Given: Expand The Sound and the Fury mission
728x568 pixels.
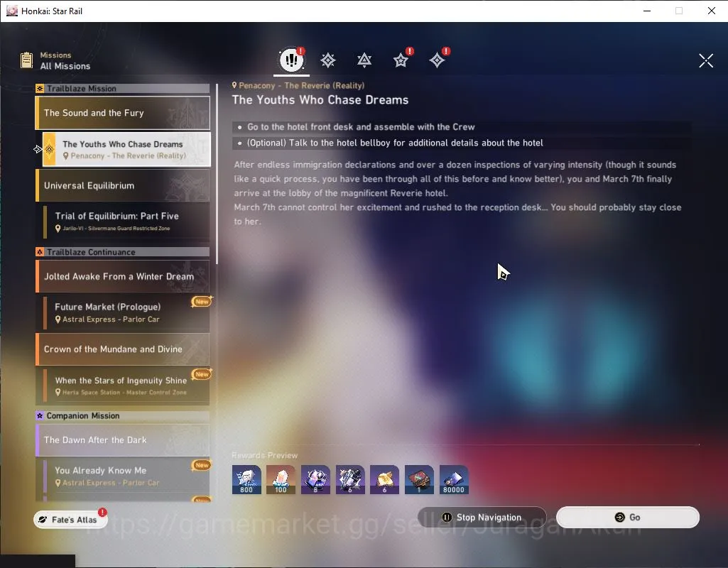Looking at the screenshot, I should click(x=123, y=113).
